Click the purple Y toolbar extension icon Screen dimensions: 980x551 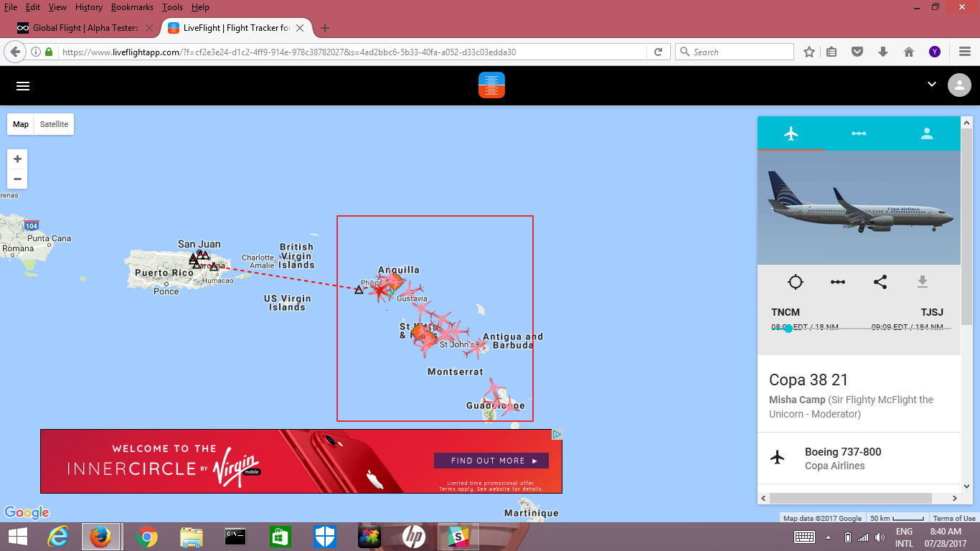coord(935,52)
